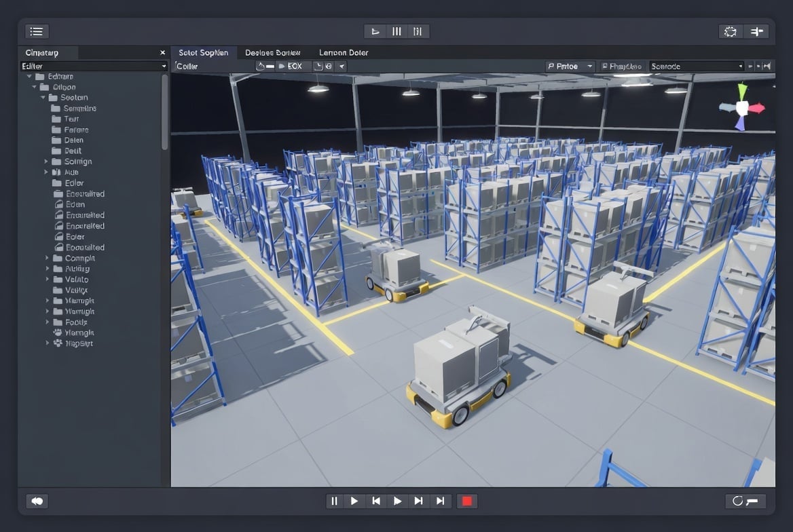Open the Pmtoe dropdown in viewport toolbar
The image size is (793, 532).
[x=570, y=66]
